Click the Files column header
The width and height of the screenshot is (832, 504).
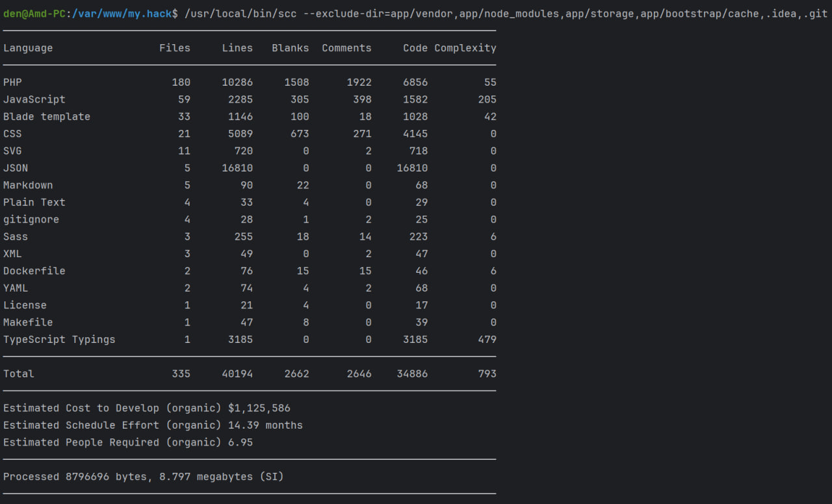point(174,48)
